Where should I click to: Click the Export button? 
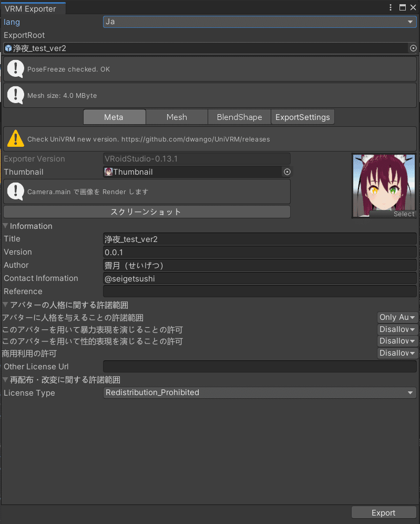(x=384, y=512)
